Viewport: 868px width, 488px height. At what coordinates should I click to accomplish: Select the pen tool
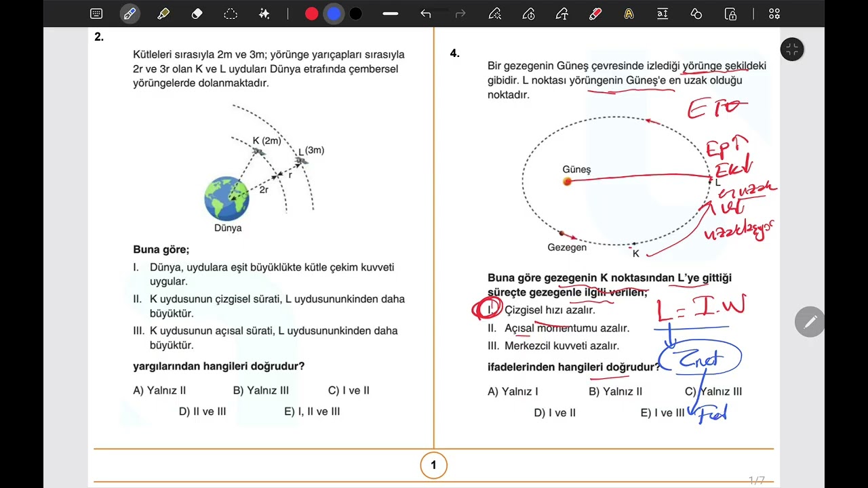pos(130,14)
